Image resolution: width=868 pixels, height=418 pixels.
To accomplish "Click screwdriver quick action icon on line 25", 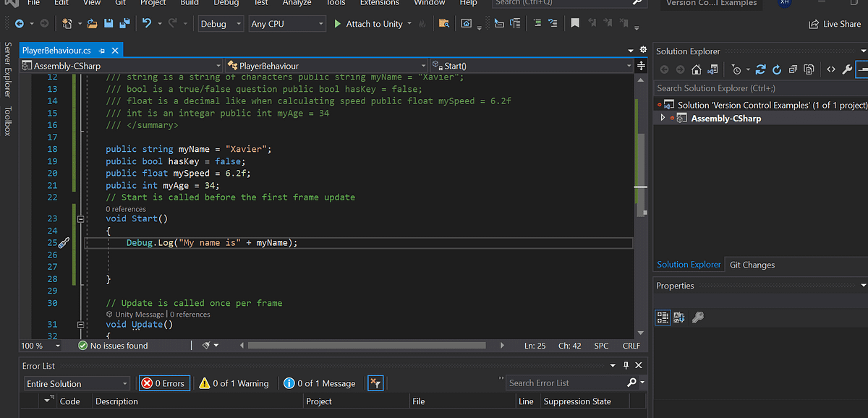I will tap(63, 243).
